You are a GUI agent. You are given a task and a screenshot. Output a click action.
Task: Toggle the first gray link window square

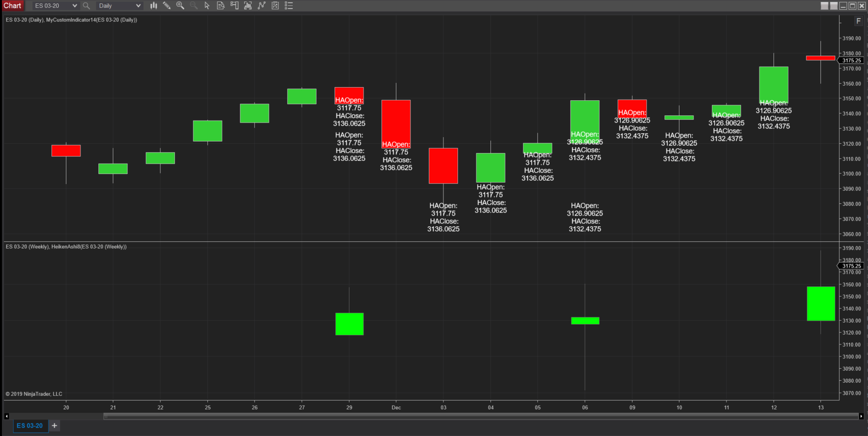(824, 6)
